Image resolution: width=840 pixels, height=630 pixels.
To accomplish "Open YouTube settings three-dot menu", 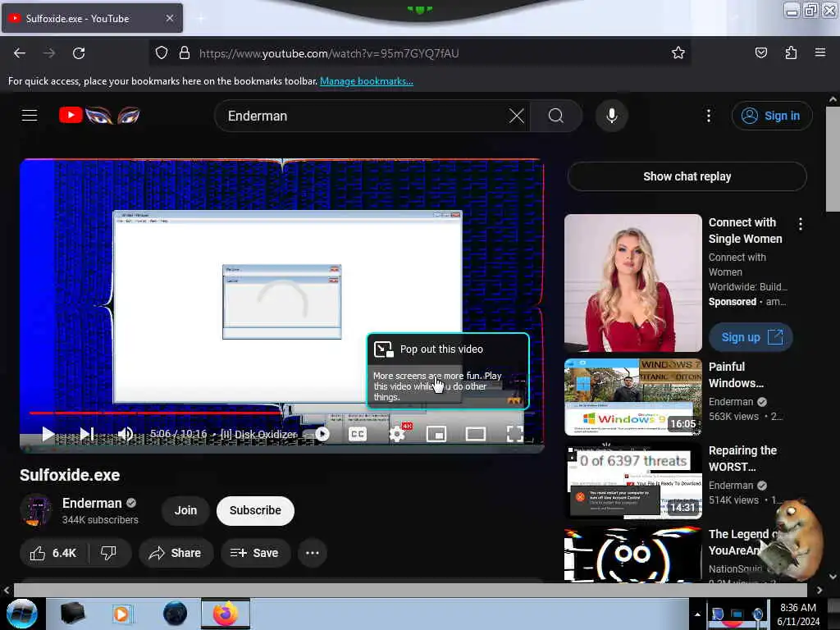I will pos(708,116).
